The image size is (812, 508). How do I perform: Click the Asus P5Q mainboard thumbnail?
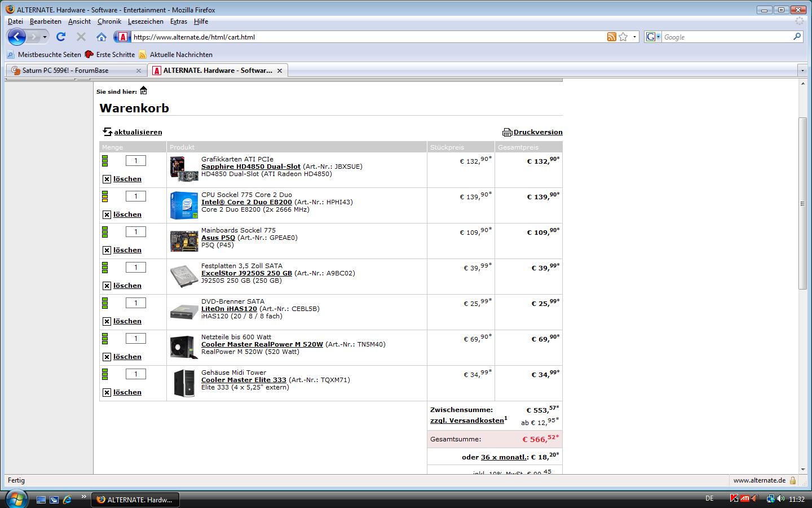coord(184,241)
